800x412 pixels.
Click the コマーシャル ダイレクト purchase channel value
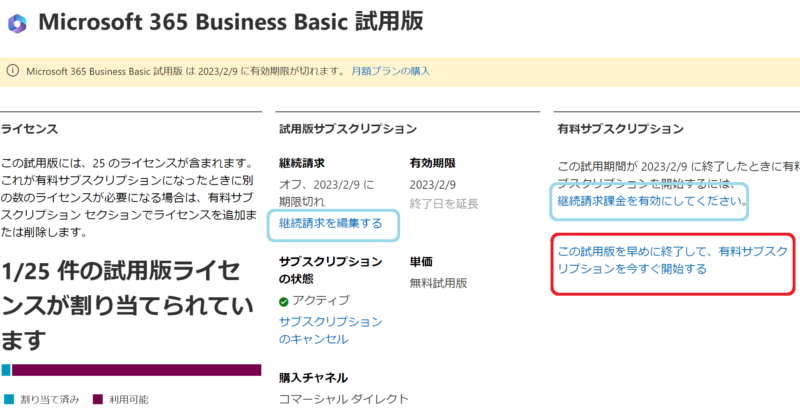(x=343, y=399)
